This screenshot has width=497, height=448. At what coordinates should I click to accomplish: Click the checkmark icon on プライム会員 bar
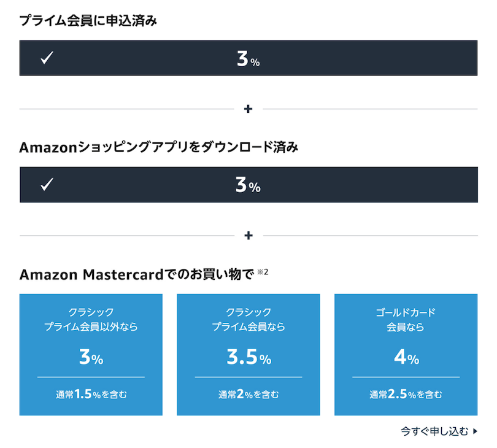[46, 58]
